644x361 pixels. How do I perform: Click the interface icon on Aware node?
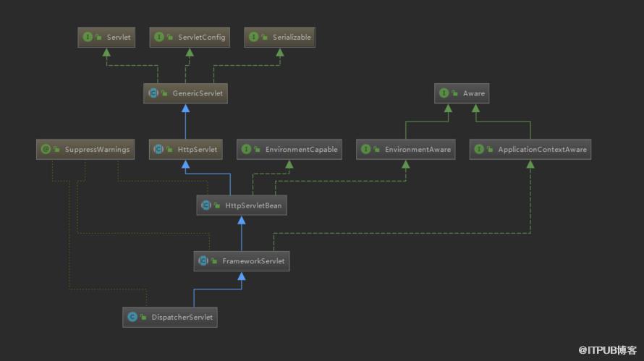[x=444, y=93]
